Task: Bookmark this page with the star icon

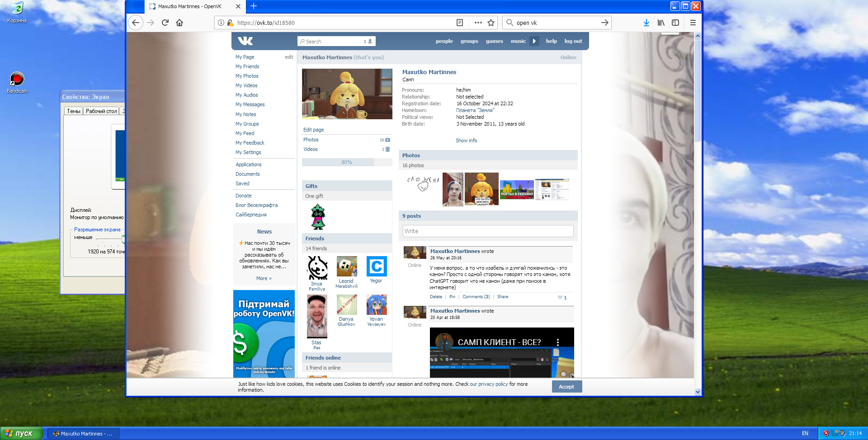Action: 491,23
